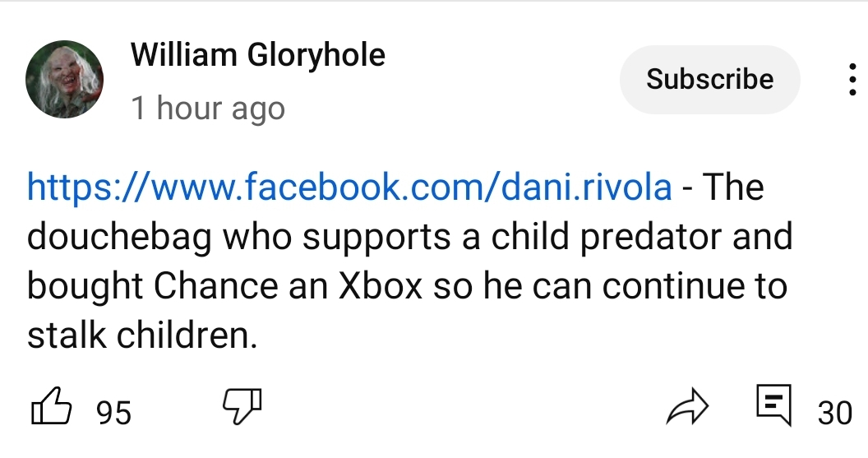Open the three-dot more options menu
This screenshot has height=458, width=868.
click(852, 80)
